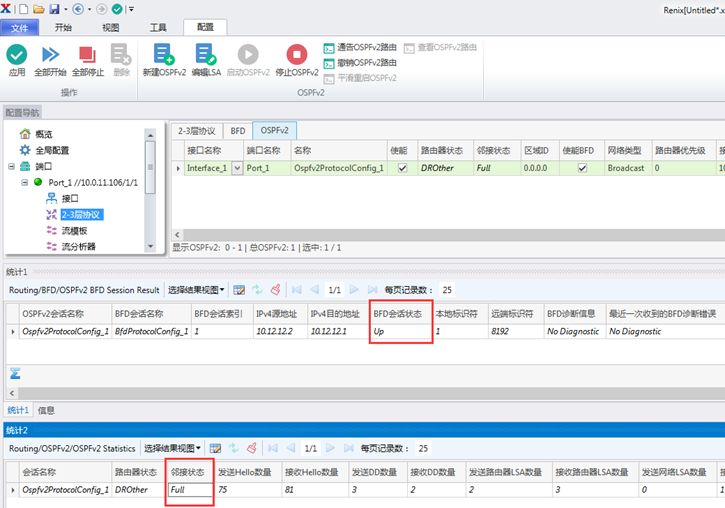The image size is (725, 508).
Task: Click the forward arrow icon in title bar
Action: click(101, 9)
